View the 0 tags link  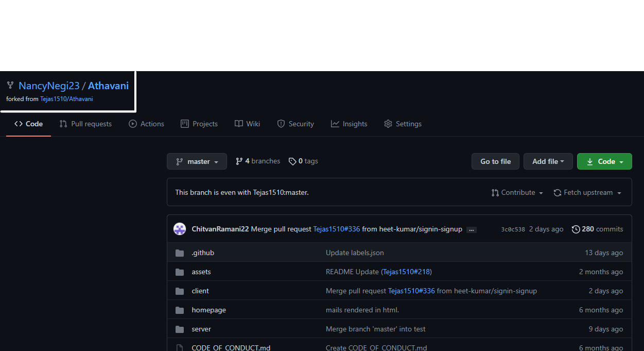tap(303, 161)
